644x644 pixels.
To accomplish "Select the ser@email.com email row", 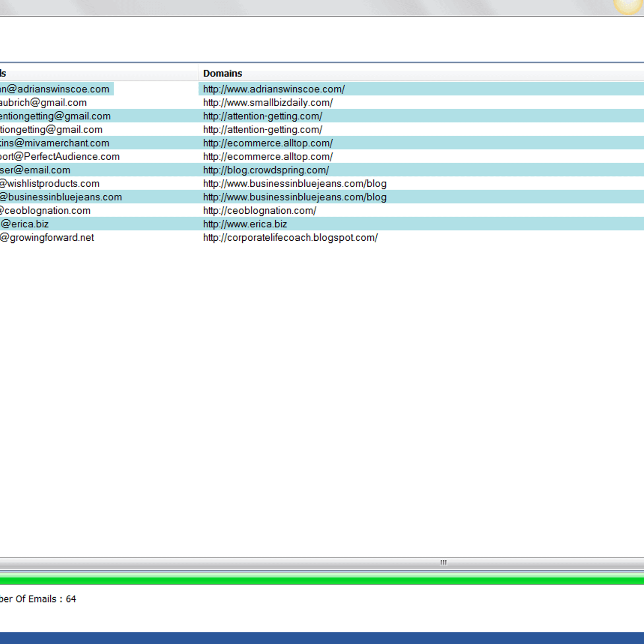I will [x=35, y=170].
